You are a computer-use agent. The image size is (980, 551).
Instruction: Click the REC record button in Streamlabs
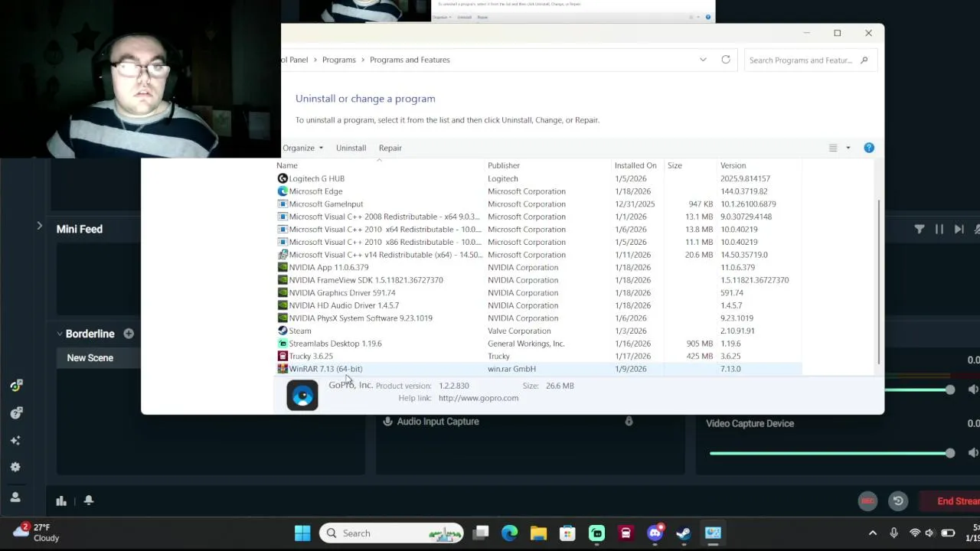(x=867, y=501)
